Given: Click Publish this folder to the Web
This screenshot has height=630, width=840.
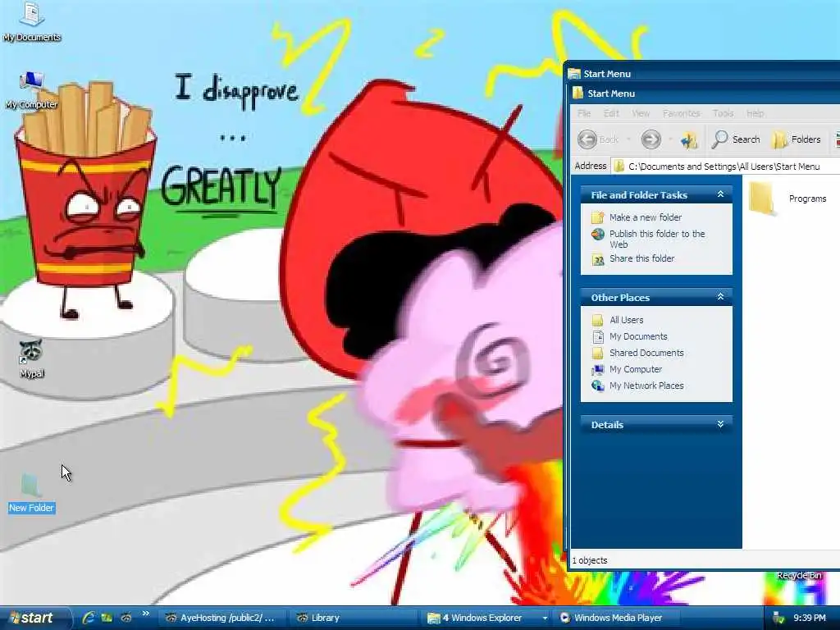Looking at the screenshot, I should click(657, 239).
